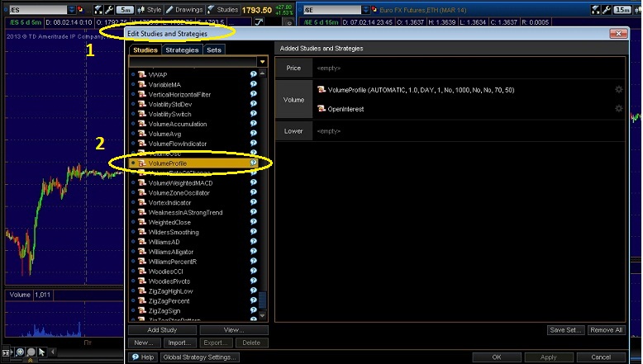643x364 pixels.
Task: Select the Volume section label
Action: coord(293,100)
